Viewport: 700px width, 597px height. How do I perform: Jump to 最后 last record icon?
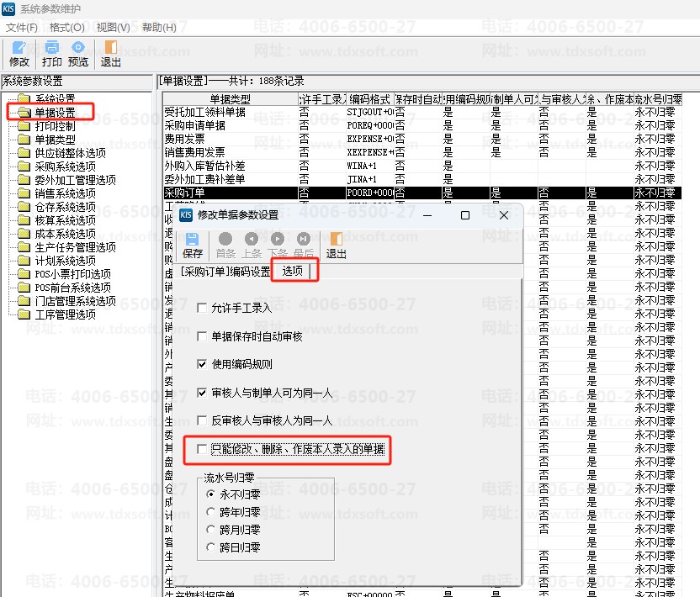[304, 240]
